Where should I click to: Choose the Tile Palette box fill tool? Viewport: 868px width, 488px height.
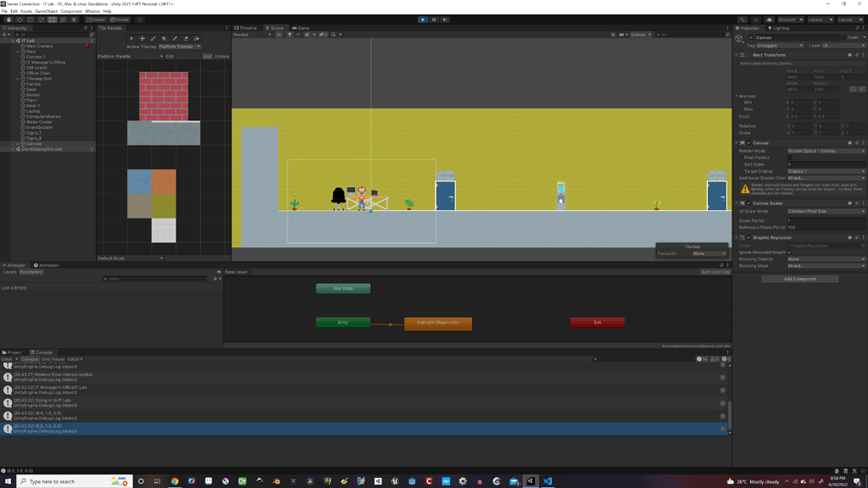[x=164, y=39]
